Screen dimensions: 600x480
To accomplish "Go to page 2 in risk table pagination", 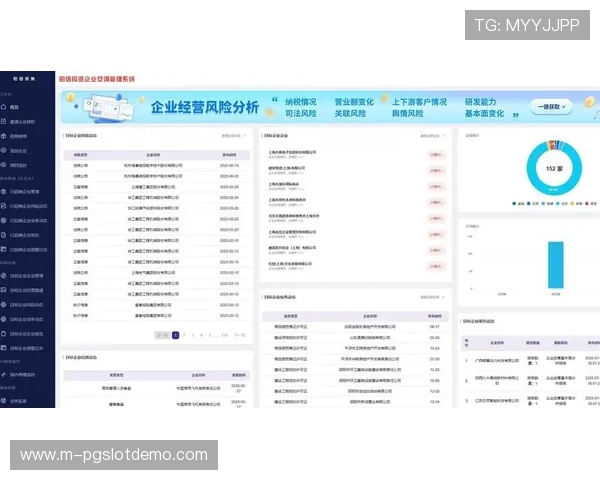I will pyautogui.click(x=184, y=335).
